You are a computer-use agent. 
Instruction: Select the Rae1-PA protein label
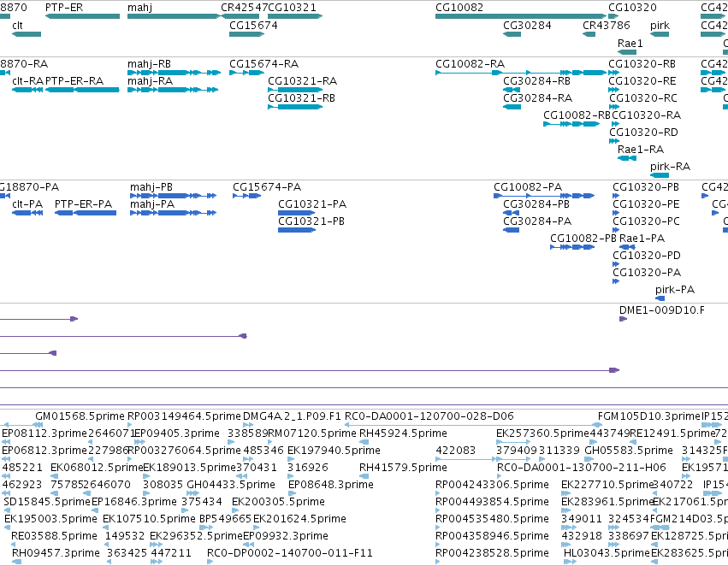[x=642, y=239]
